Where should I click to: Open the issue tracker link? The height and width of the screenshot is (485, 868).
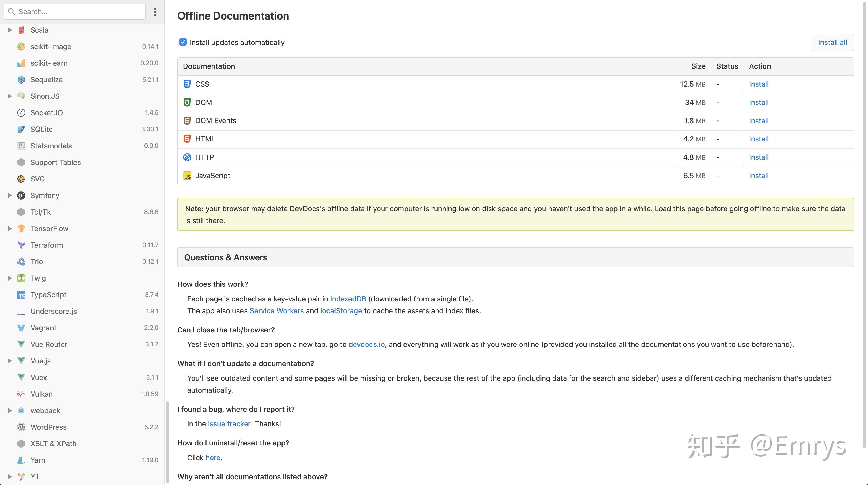pyautogui.click(x=229, y=423)
